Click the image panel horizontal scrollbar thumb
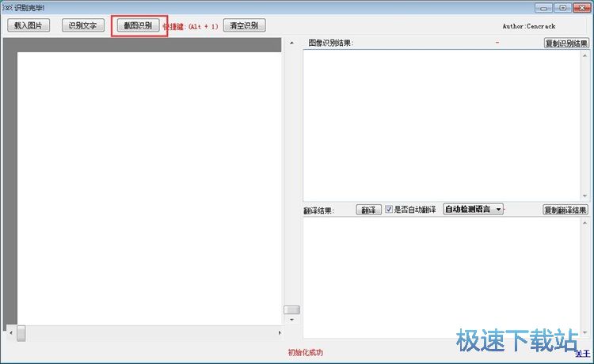 (21, 333)
